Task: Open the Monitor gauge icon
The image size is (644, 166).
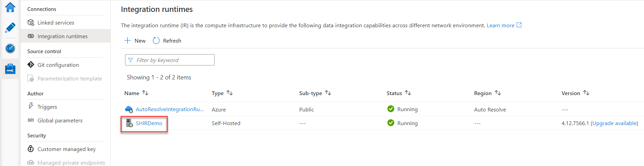Action: tap(10, 48)
